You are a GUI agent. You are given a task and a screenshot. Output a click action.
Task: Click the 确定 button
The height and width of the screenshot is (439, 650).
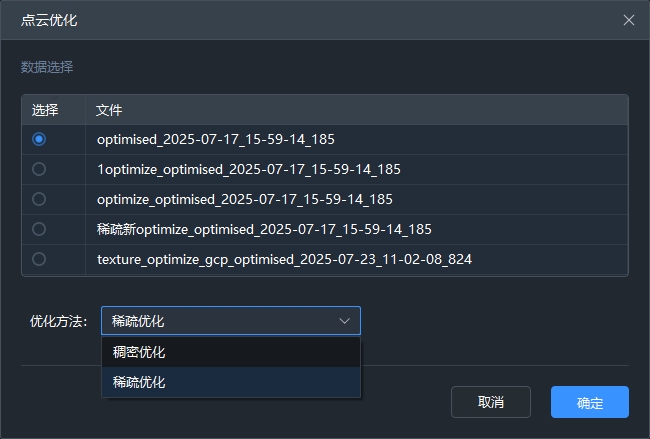point(589,403)
